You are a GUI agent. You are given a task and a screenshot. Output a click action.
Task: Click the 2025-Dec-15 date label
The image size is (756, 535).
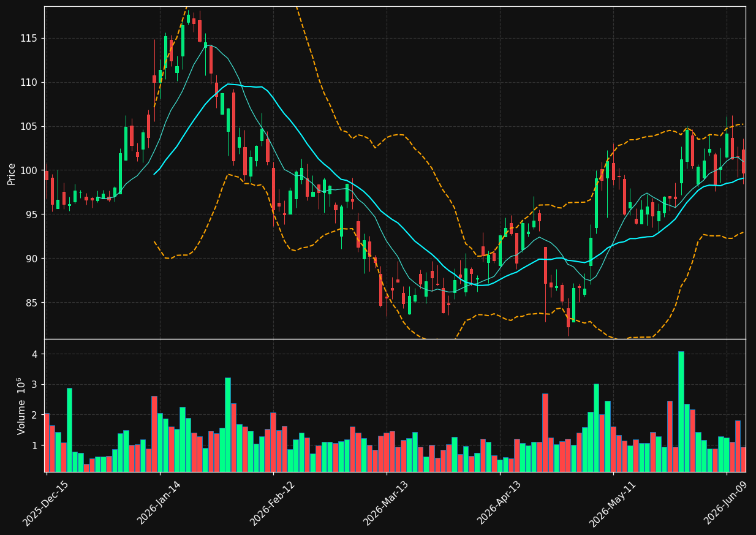point(46,503)
